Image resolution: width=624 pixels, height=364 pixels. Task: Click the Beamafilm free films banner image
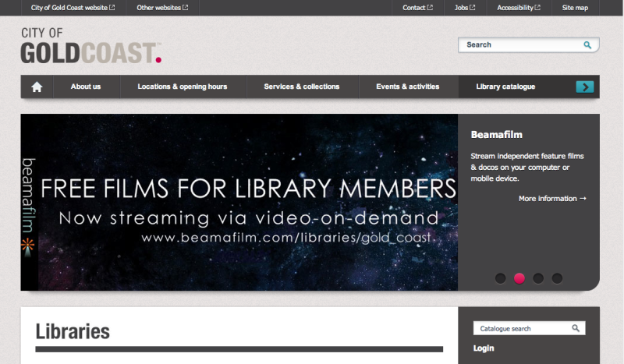(x=239, y=202)
